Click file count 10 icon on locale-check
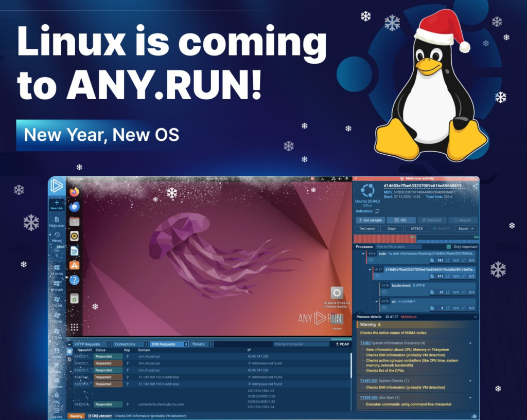Screen dimensions: 527x420 [432, 292]
